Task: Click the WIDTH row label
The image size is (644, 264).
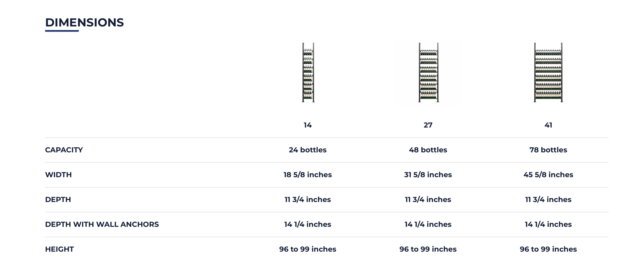Action: 58,175
